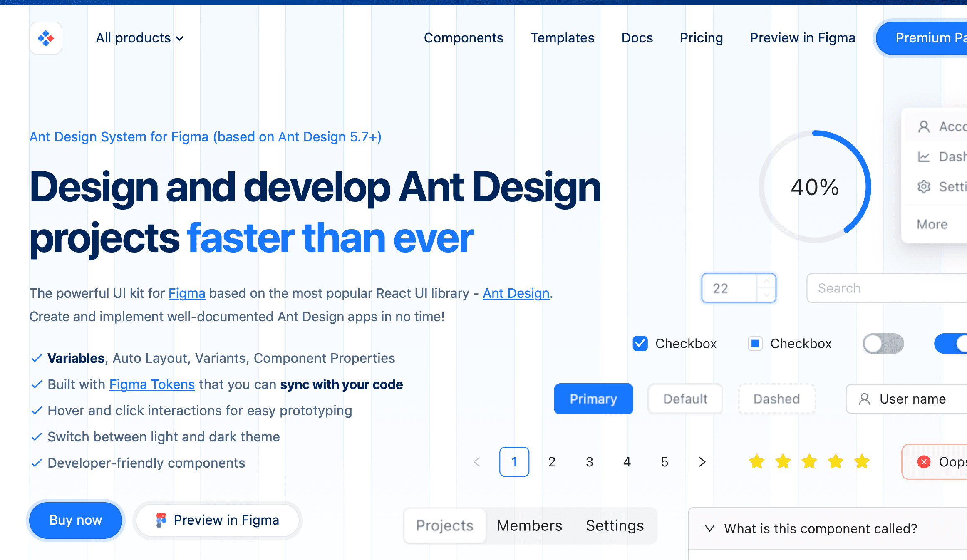This screenshot has height=560, width=967.
Task: Click checkmark beside Hover and click interactions
Action: pyautogui.click(x=37, y=411)
